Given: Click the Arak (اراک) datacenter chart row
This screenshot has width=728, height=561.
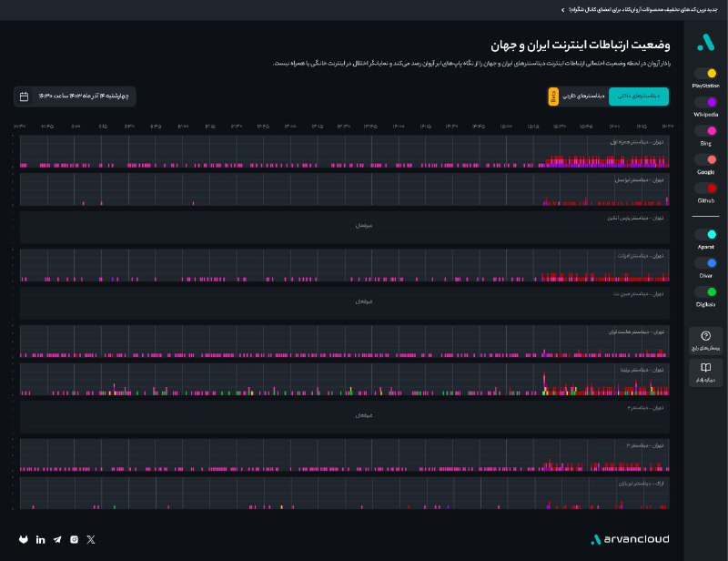Looking at the screenshot, I should pos(345,493).
